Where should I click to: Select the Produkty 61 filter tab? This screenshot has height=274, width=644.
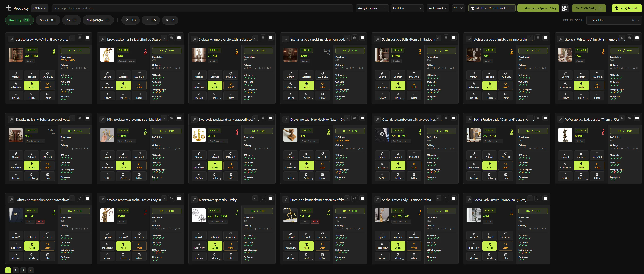[19, 20]
